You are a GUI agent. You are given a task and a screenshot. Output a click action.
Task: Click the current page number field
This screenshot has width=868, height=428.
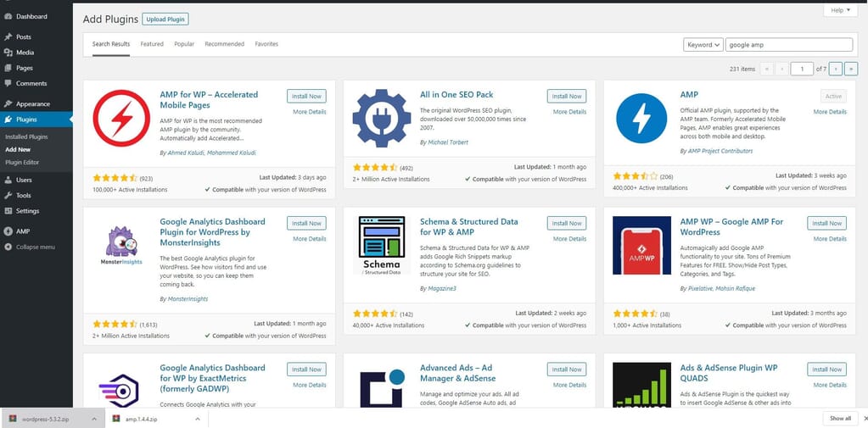(x=802, y=69)
